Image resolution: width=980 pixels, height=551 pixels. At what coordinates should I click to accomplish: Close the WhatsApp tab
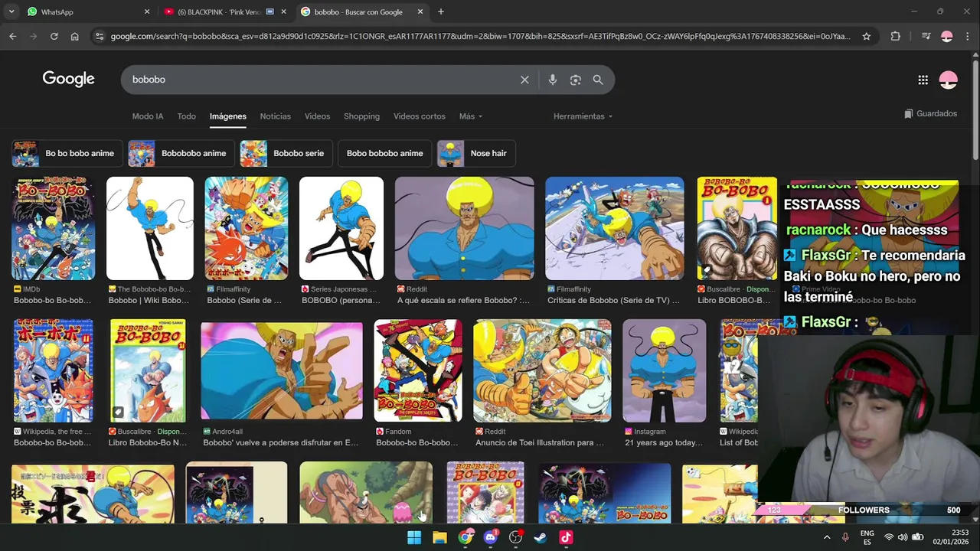point(147,11)
